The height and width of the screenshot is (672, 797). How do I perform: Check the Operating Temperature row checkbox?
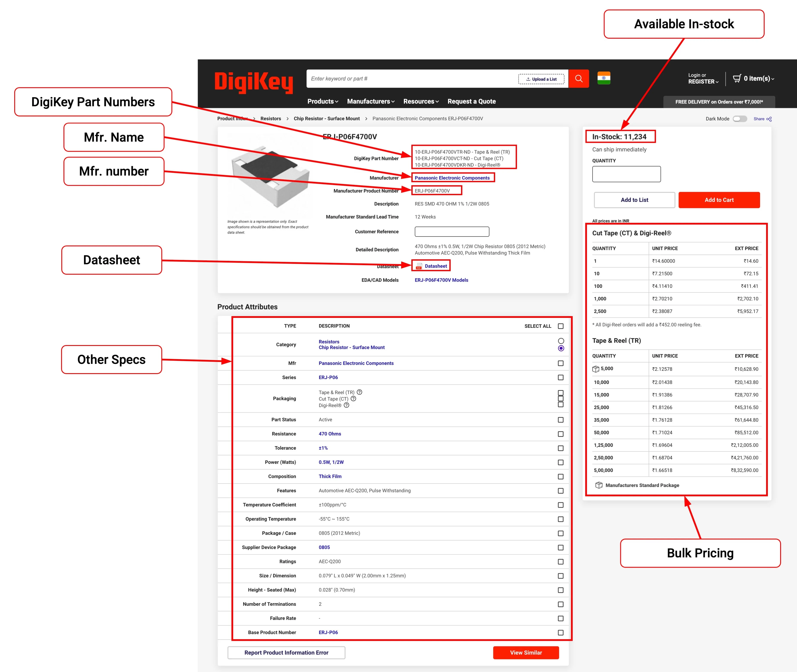[x=560, y=519]
